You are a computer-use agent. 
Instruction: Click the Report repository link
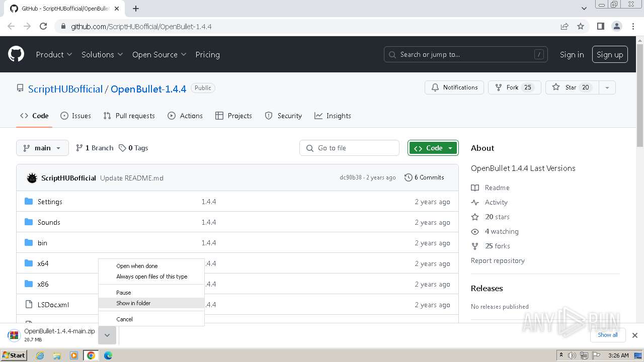point(498,260)
